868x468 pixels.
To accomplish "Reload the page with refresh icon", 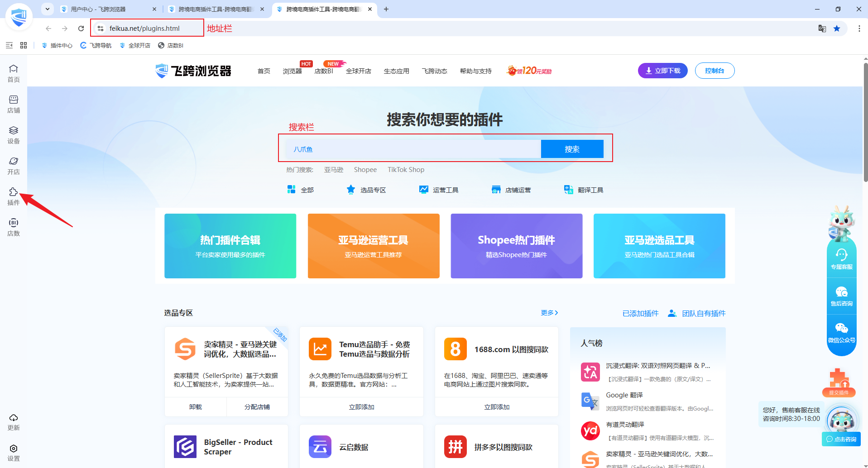I will (81, 29).
